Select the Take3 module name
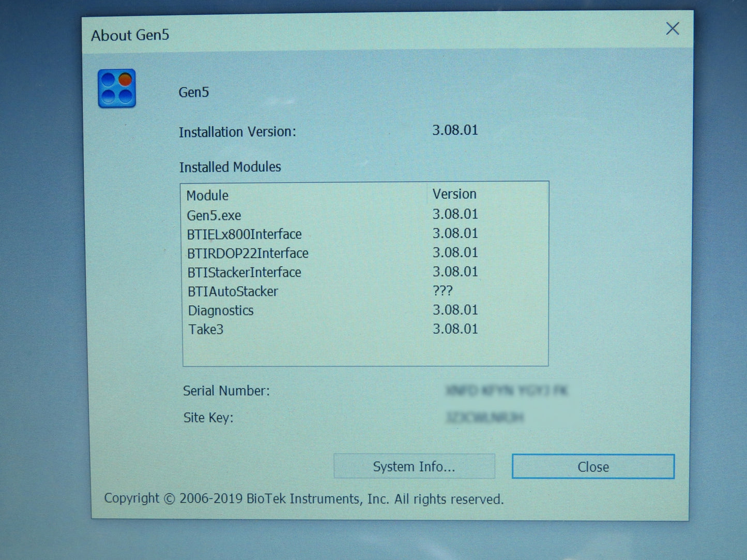 206,330
